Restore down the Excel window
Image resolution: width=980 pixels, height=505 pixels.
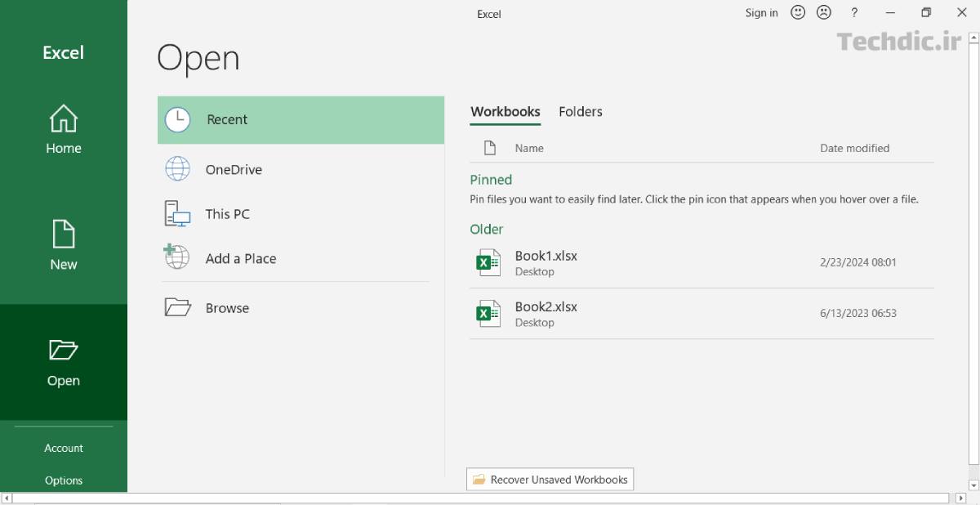tap(926, 12)
